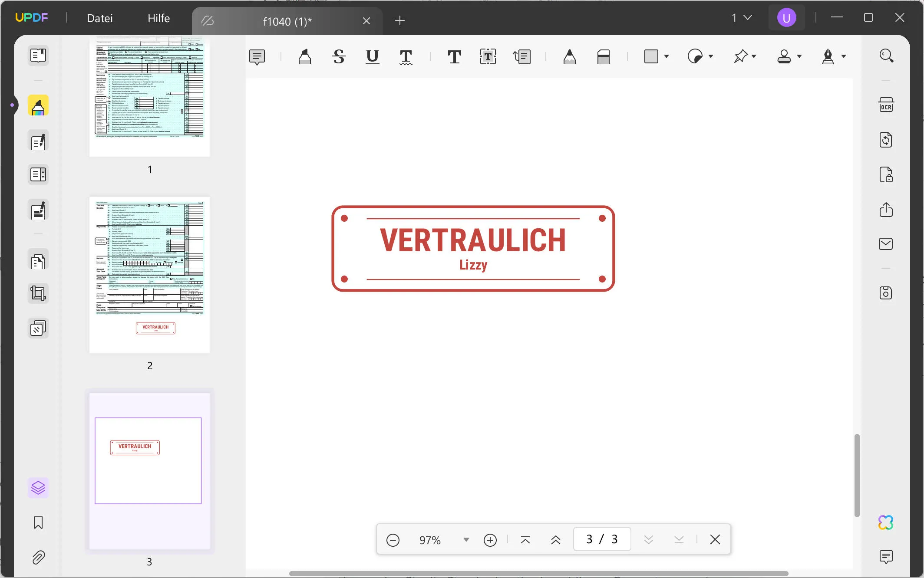Select the page 3 thumbnail
Image resolution: width=924 pixels, height=578 pixels.
[x=150, y=471]
